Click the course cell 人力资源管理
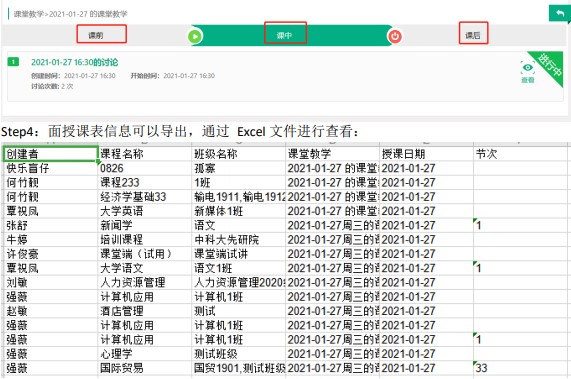Screen dimensions: 571x379 click(x=145, y=283)
